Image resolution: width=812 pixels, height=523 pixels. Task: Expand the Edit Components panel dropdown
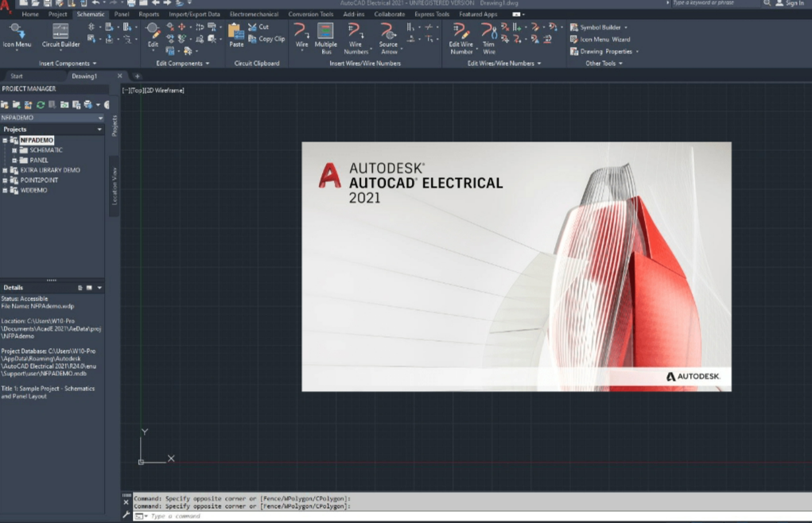(x=208, y=64)
